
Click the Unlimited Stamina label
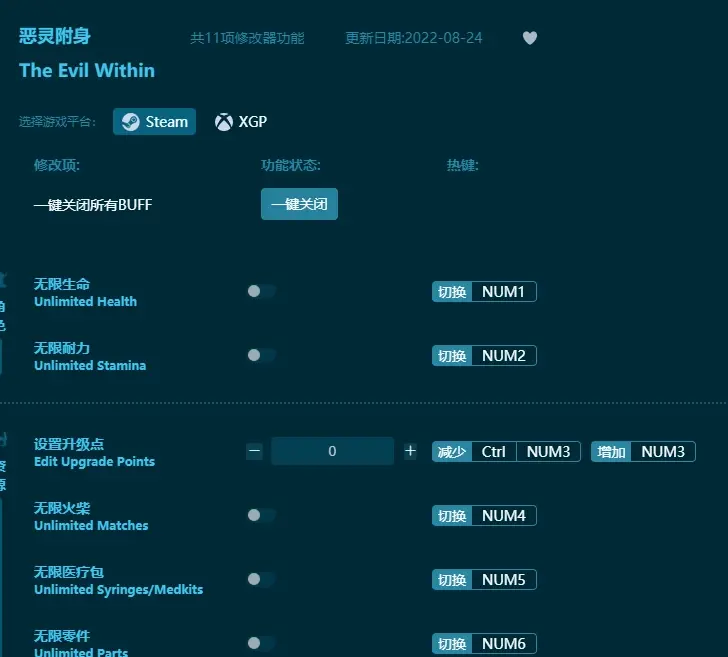(x=90, y=365)
